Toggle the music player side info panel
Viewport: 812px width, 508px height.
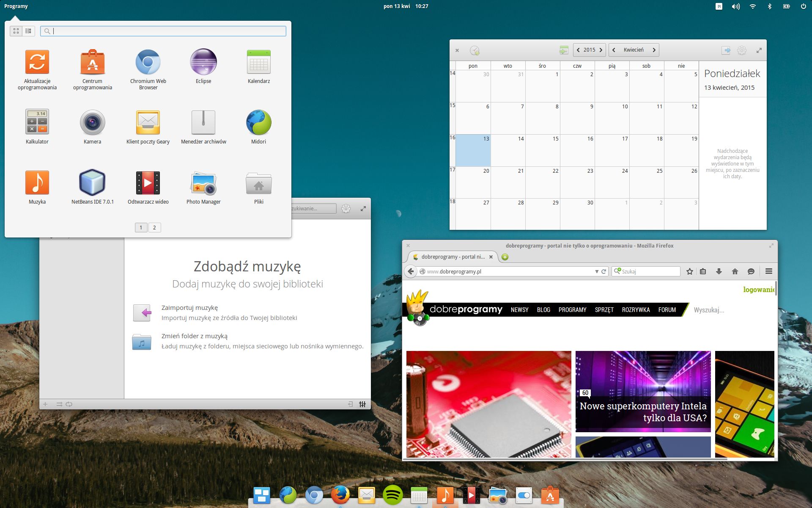click(350, 404)
